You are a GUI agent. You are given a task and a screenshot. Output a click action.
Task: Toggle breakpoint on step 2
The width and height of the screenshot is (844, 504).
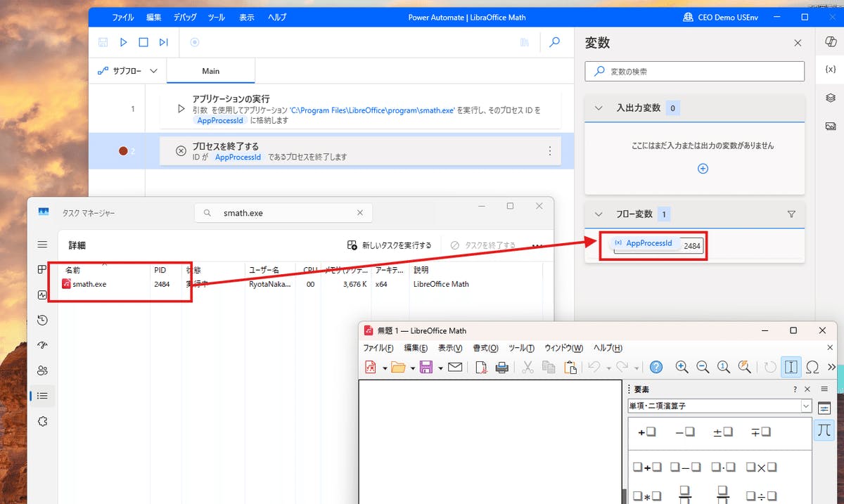pos(124,150)
